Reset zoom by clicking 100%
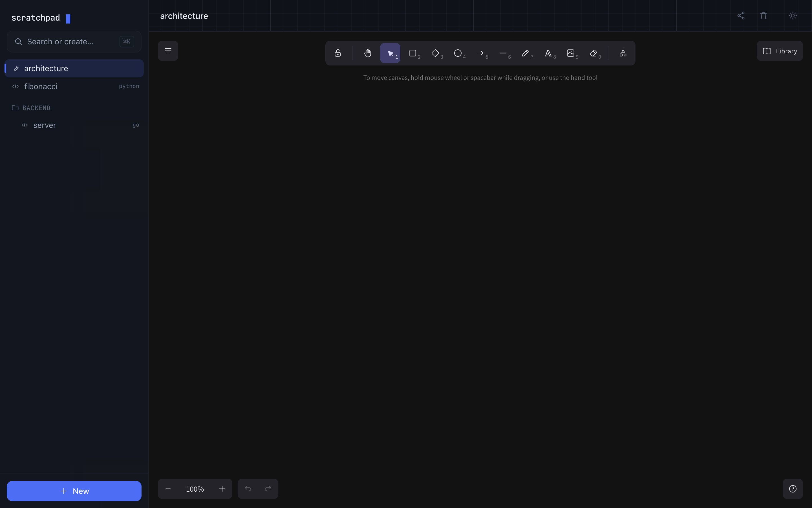The height and width of the screenshot is (508, 812). 195,489
